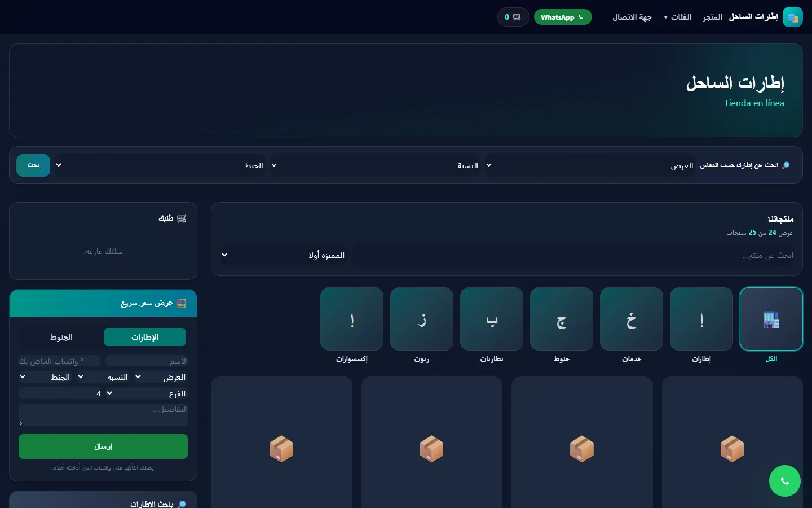Viewport: 812px width, 508px height.
Task: Click the منتجاتنا products heading
Action: (780, 218)
